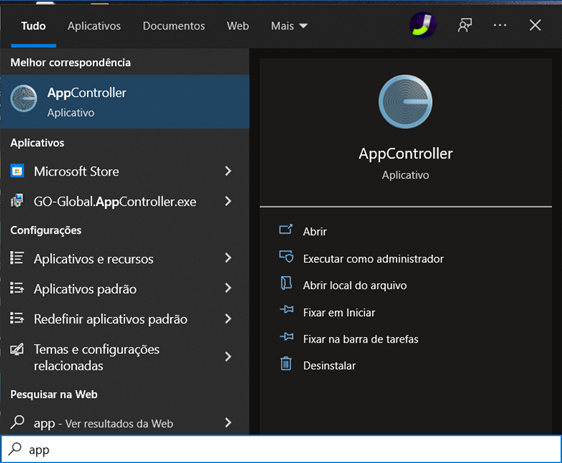This screenshot has width=562, height=463.
Task: Select GO-Global.AppController.exe result
Action: click(125, 201)
